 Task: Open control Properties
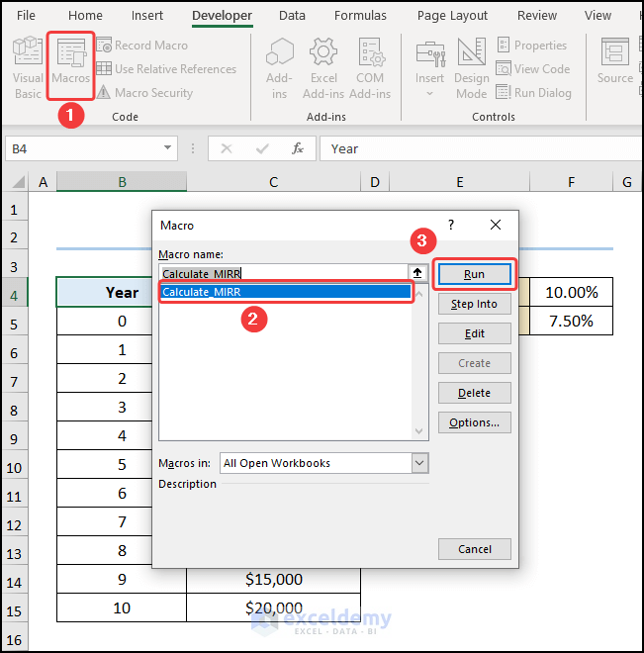tap(532, 45)
